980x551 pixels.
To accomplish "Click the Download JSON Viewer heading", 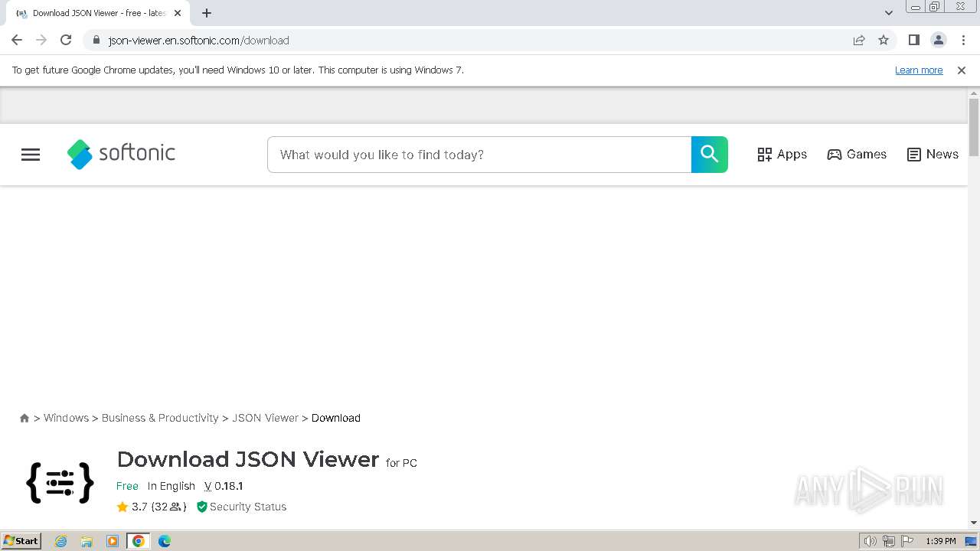I will (x=248, y=459).
